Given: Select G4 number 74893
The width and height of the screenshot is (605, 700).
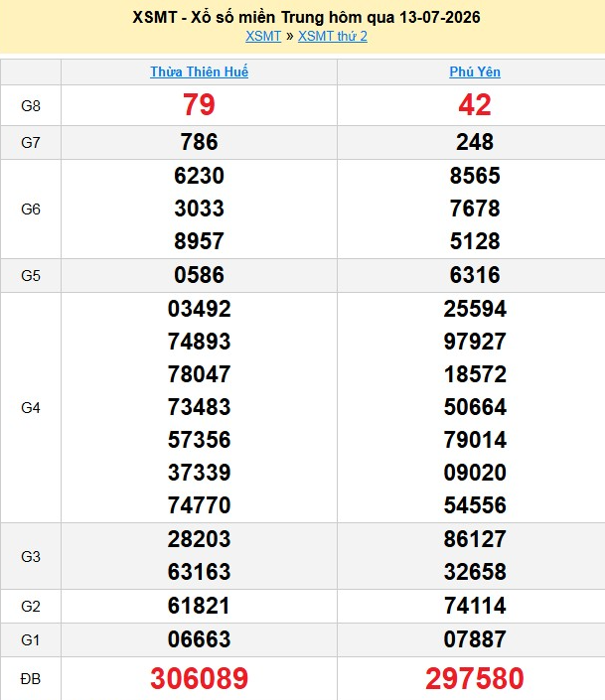Looking at the screenshot, I should [x=199, y=342].
